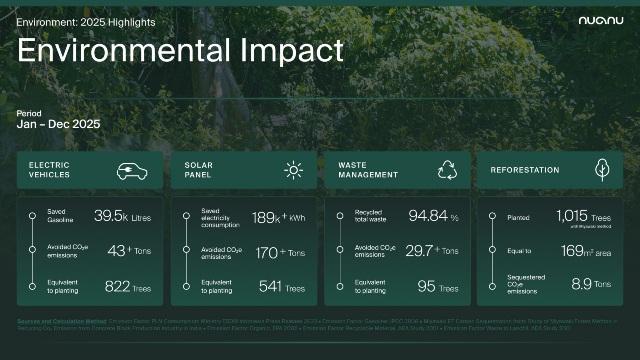
Task: Click the Recycled total waste label
Action: 370,216
